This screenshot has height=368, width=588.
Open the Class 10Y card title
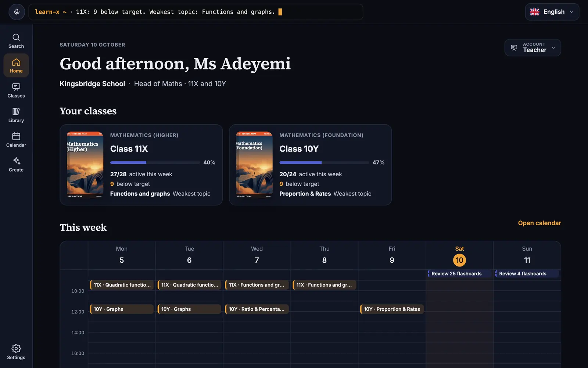pos(299,149)
